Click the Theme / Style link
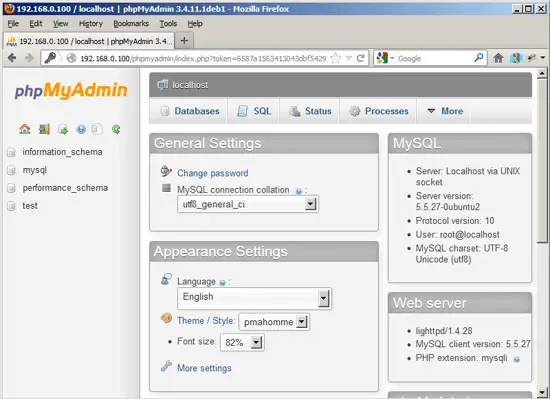Screen dimensions: 550x399 [x=206, y=321]
